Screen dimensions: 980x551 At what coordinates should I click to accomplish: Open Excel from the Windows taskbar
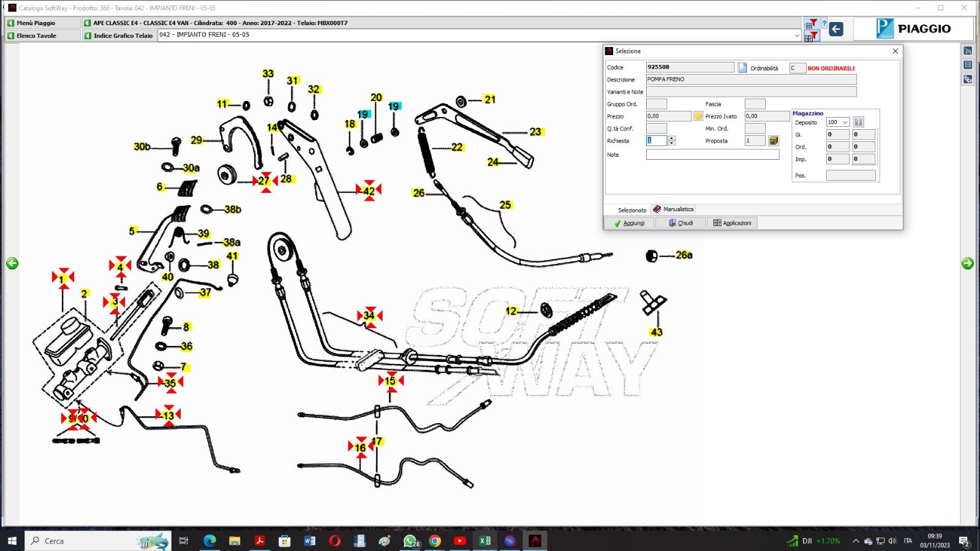tap(484, 541)
